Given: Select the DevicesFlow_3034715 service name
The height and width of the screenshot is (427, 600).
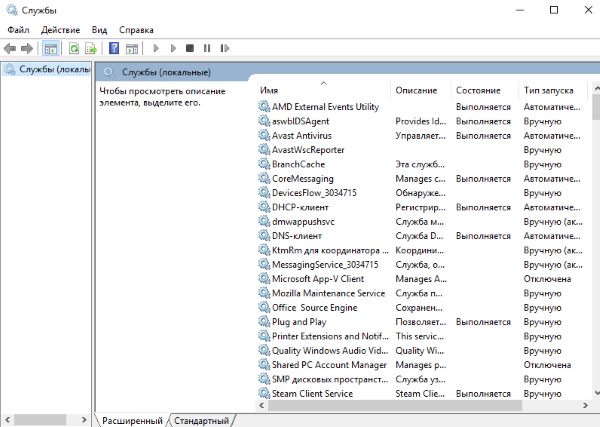Looking at the screenshot, I should (x=314, y=193).
